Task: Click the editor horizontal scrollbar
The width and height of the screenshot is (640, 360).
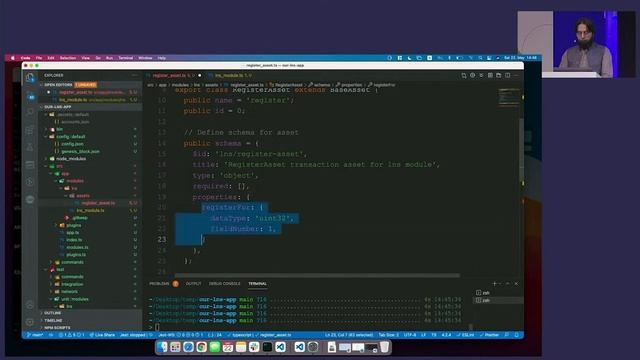Action: click(x=318, y=276)
